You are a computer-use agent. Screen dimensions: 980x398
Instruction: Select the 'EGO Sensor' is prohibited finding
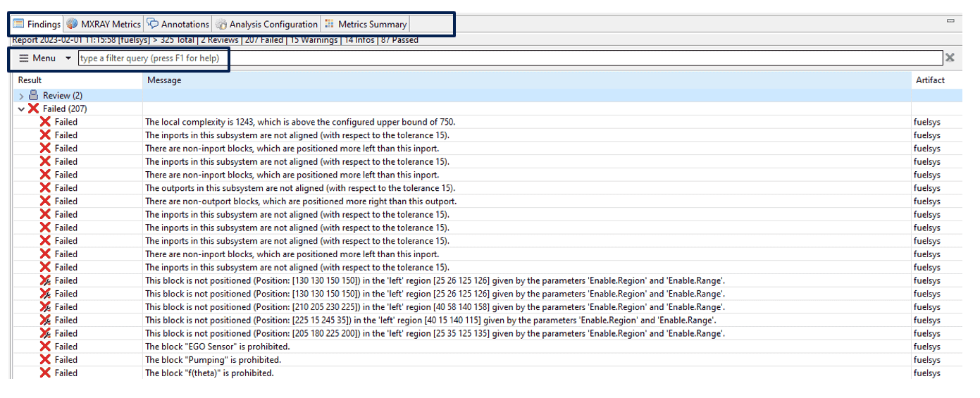pos(218,347)
